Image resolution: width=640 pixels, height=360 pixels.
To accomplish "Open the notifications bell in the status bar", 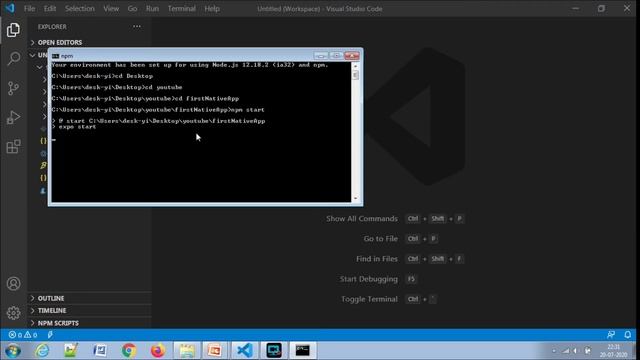I will pyautogui.click(x=628, y=335).
